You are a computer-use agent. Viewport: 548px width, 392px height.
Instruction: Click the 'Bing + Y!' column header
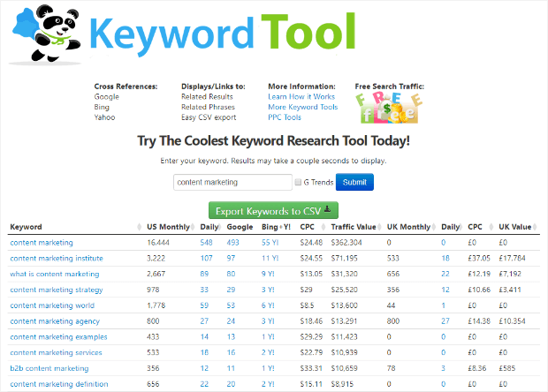[x=276, y=227]
